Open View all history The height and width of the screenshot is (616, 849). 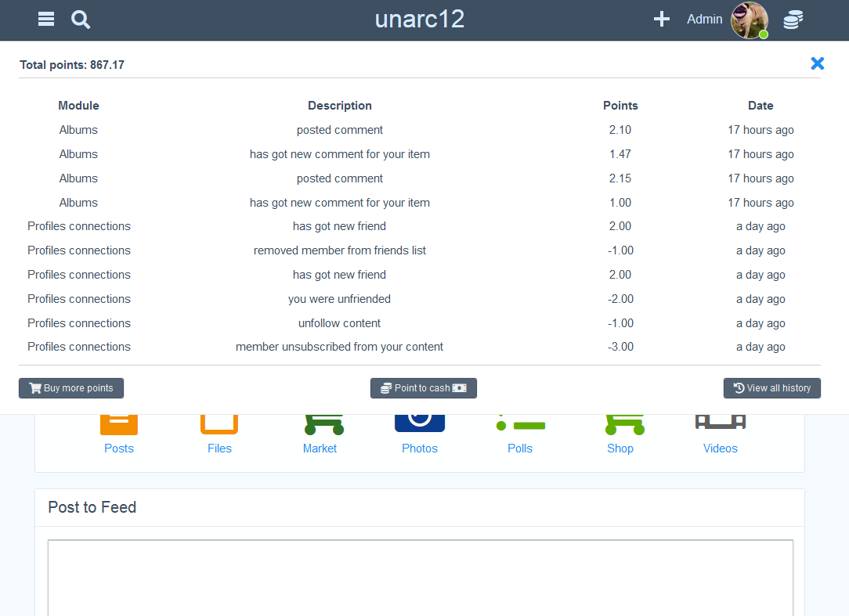[x=771, y=388]
